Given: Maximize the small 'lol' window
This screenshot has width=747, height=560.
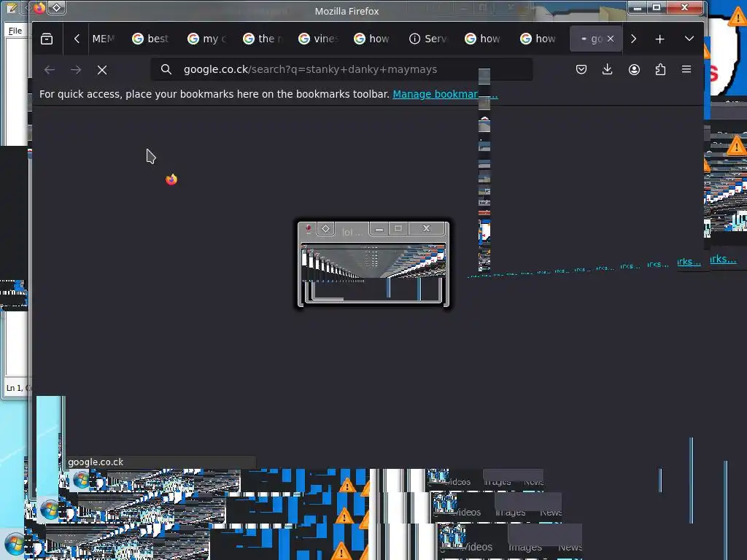Looking at the screenshot, I should pos(398,228).
